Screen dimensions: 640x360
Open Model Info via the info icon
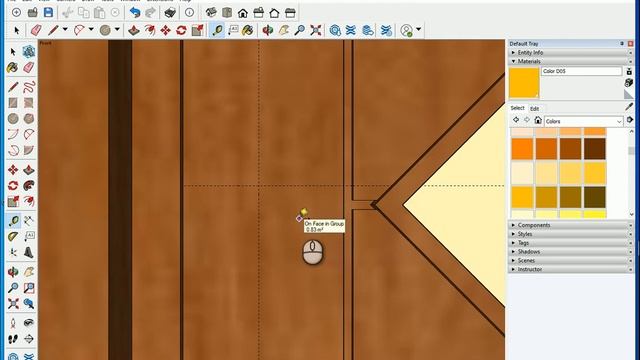coord(189,13)
